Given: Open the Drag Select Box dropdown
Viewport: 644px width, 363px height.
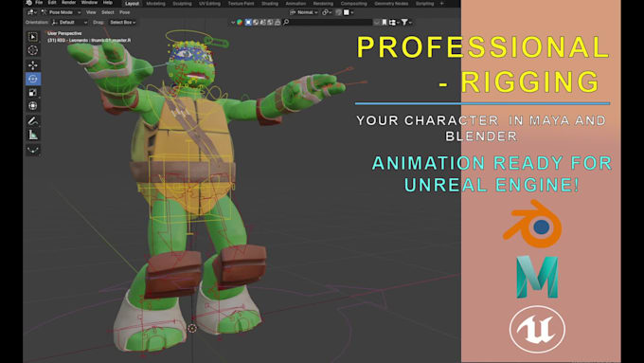Looking at the screenshot, I should coord(122,22).
